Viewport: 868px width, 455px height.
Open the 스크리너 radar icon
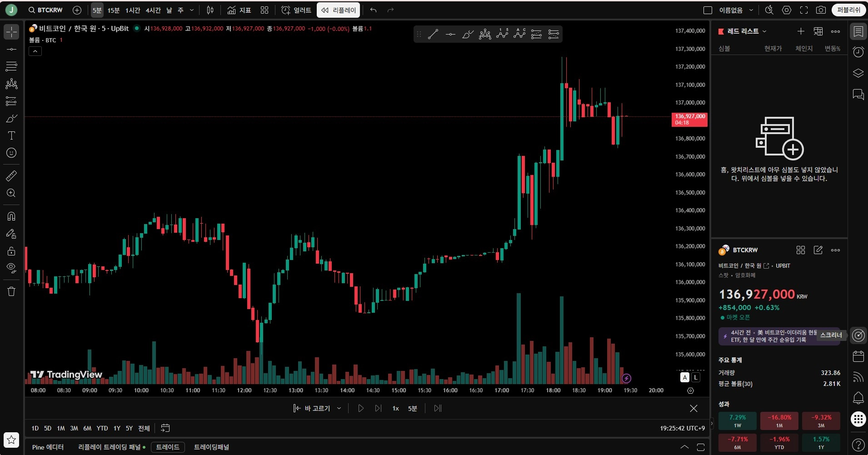tap(858, 335)
